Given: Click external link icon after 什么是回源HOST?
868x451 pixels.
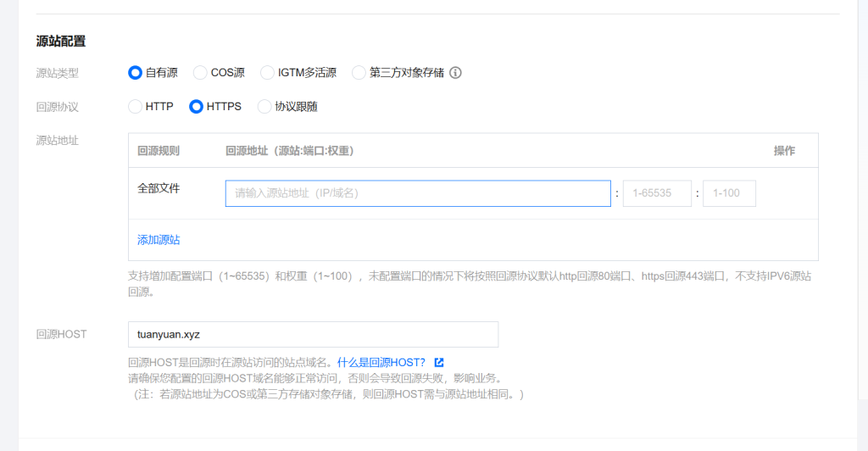Looking at the screenshot, I should point(439,363).
